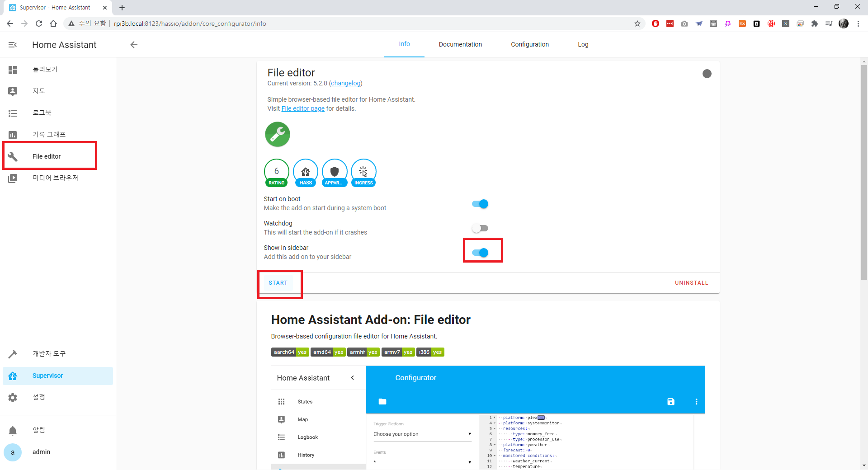Bookmark this page with the star icon

637,23
